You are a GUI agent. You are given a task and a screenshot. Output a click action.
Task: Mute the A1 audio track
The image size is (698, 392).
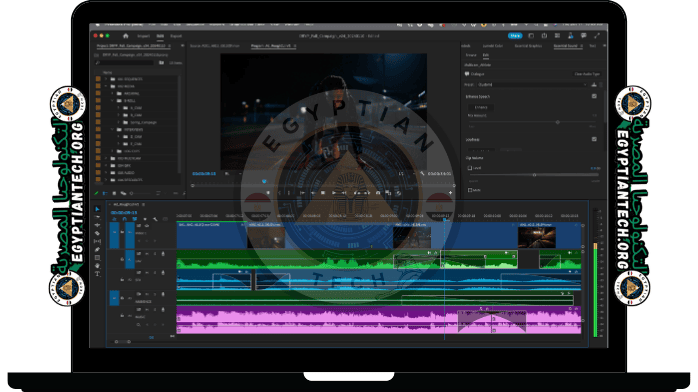pyautogui.click(x=146, y=254)
